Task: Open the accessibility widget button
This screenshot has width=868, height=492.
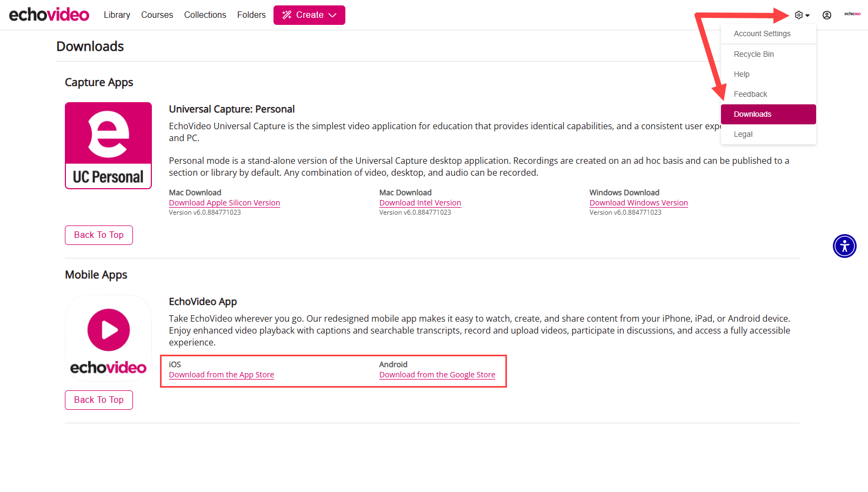Action: tap(845, 246)
